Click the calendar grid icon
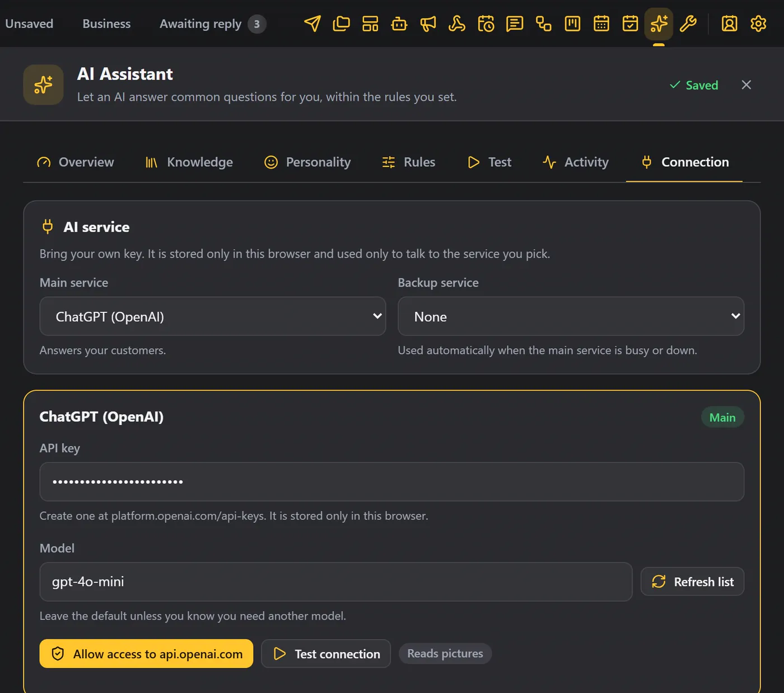This screenshot has height=693, width=784. [x=601, y=24]
